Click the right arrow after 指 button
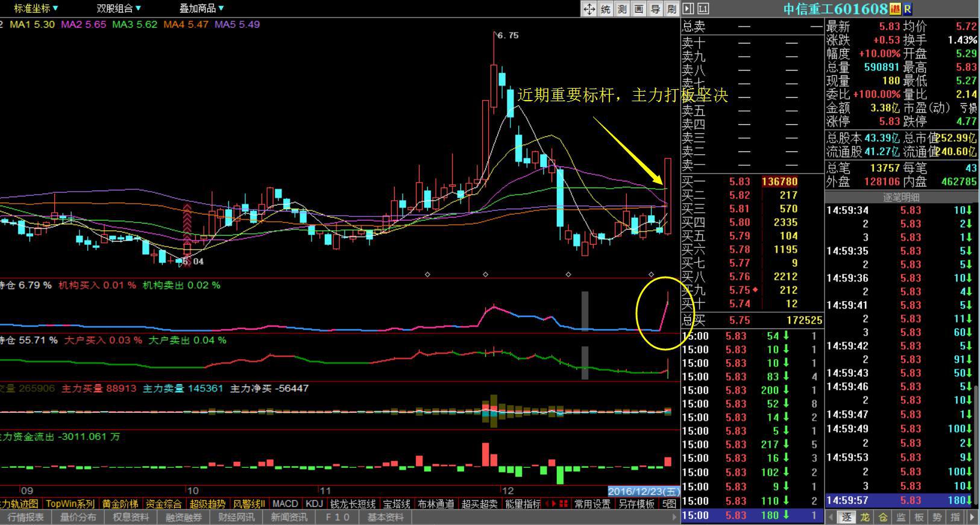980x525 pixels. click(x=972, y=517)
